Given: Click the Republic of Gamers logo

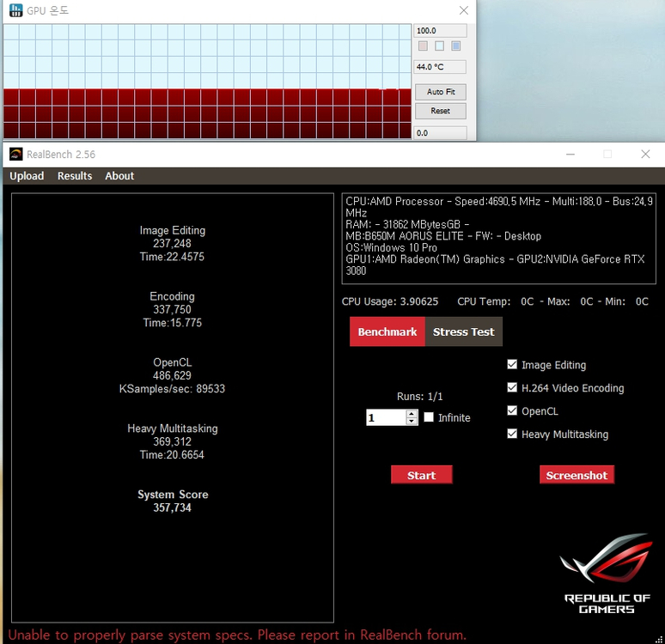Looking at the screenshot, I should (607, 574).
